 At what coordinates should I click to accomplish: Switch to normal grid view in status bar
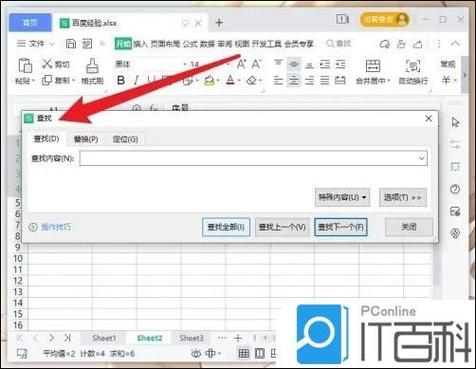tap(244, 353)
